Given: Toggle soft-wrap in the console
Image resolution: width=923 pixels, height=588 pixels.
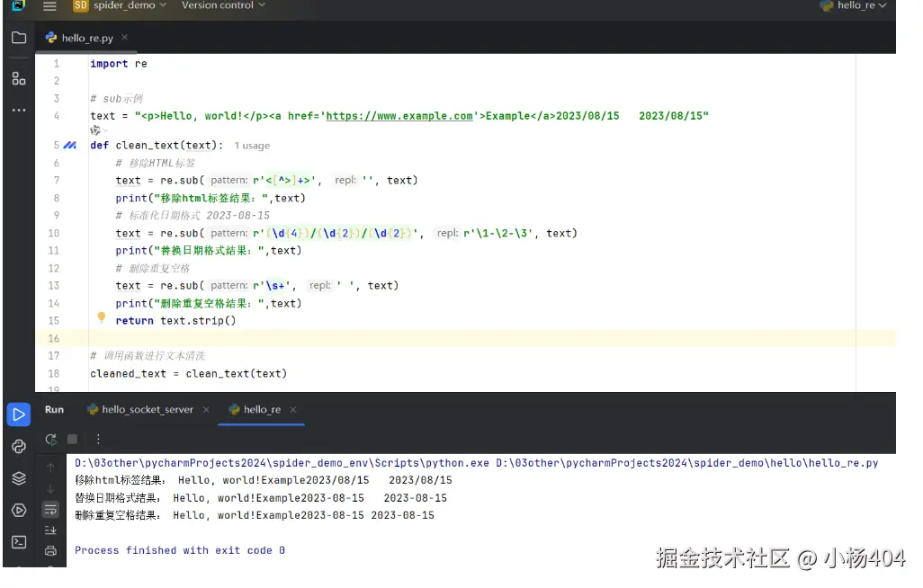Looking at the screenshot, I should [x=50, y=510].
